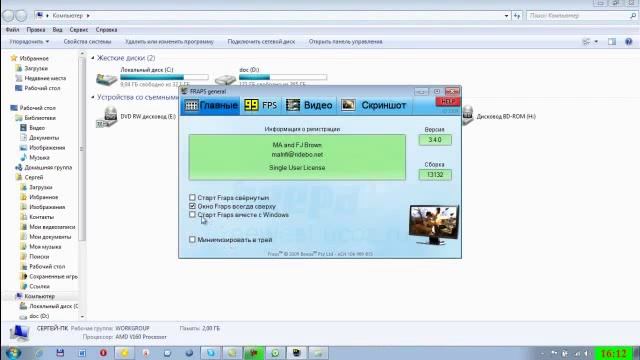Click the taskbar clock showing 16:12
The width and height of the screenshot is (640, 360).
pos(613,353)
